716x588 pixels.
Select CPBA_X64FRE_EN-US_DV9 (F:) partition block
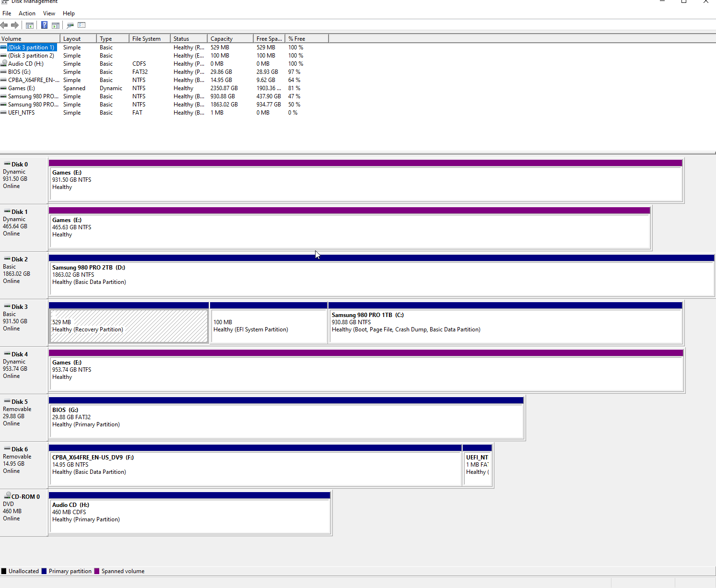(255, 465)
